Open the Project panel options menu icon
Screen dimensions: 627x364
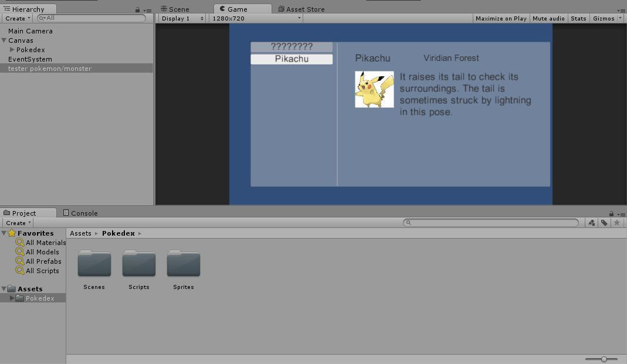pos(621,215)
